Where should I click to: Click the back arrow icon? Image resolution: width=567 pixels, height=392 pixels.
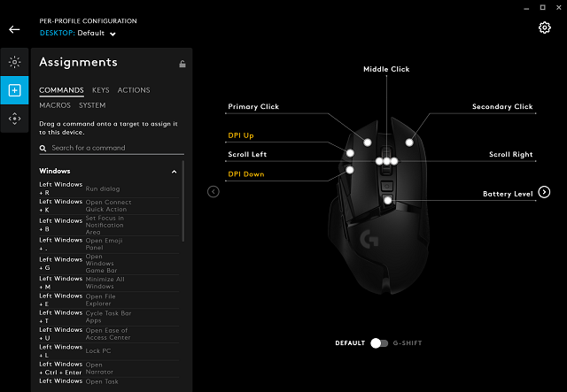14,29
